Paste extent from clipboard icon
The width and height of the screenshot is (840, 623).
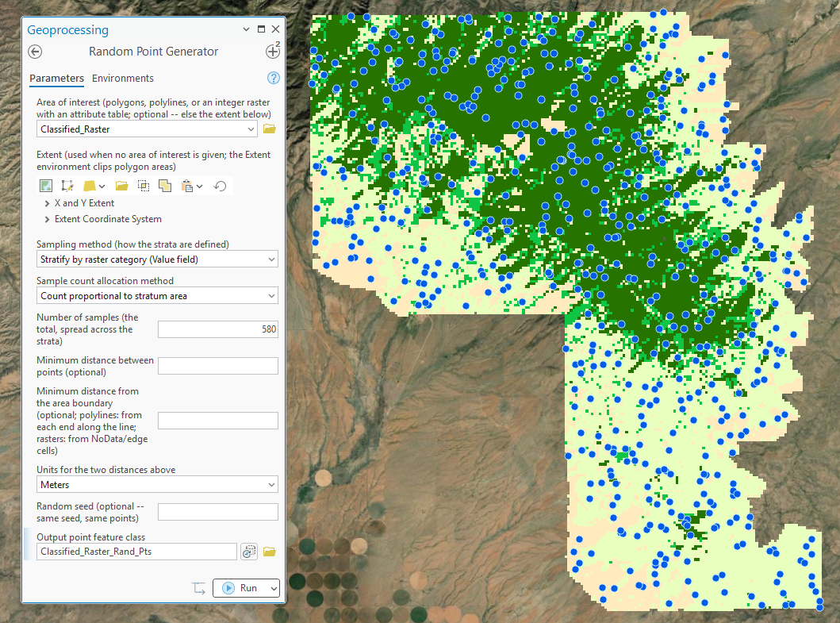click(x=187, y=186)
